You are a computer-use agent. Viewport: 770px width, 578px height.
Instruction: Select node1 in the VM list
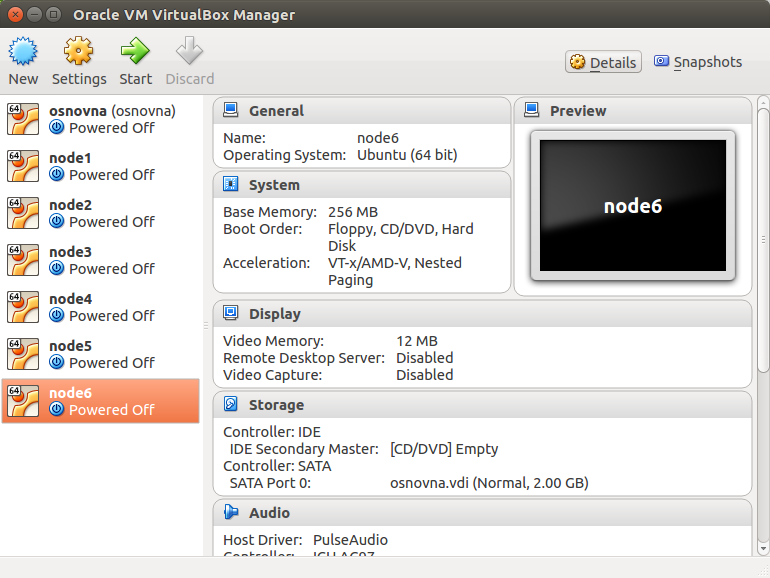(x=100, y=166)
